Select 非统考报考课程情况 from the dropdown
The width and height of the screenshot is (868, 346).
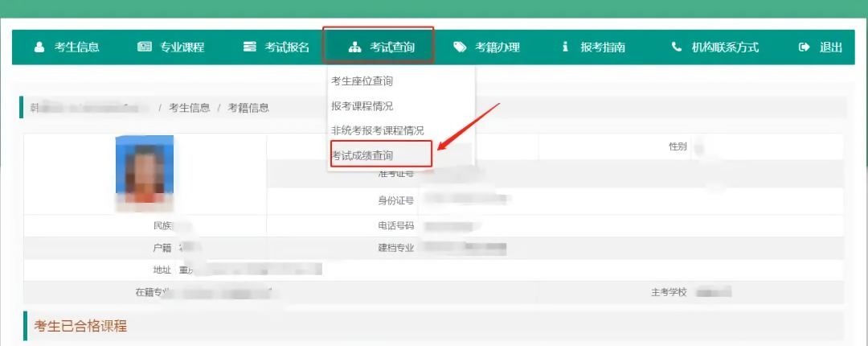[x=378, y=131]
